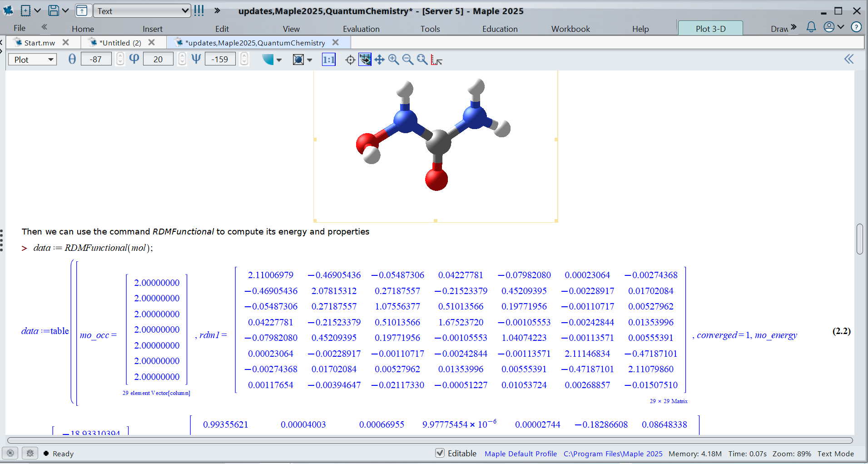Increase phi angle with stepper control

182,56
